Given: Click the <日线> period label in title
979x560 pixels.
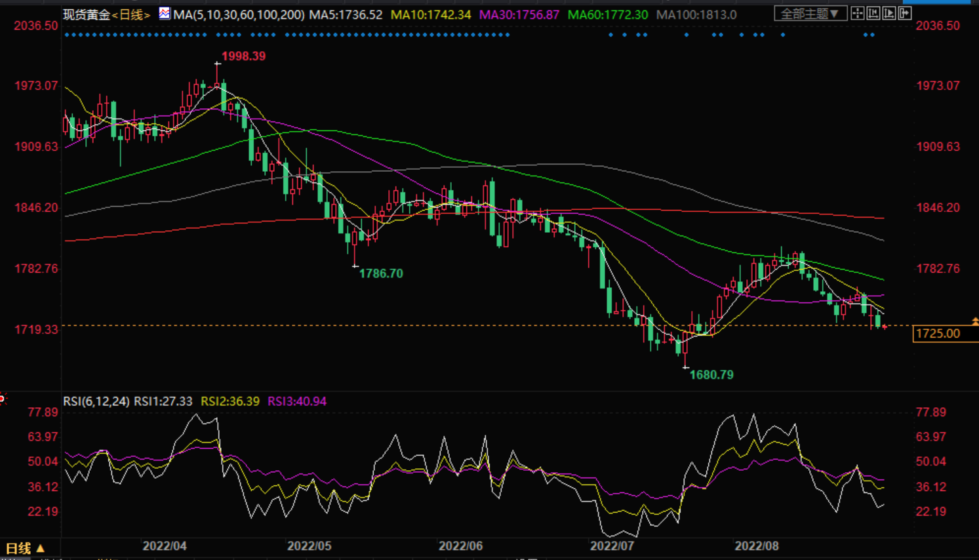Looking at the screenshot, I should point(131,14).
